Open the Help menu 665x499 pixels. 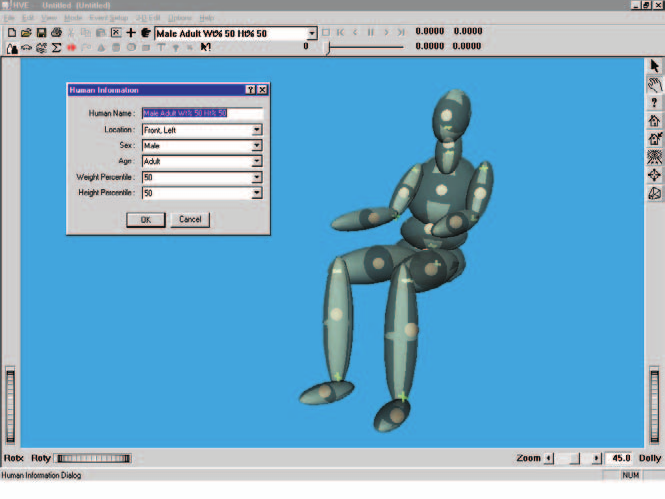207,18
